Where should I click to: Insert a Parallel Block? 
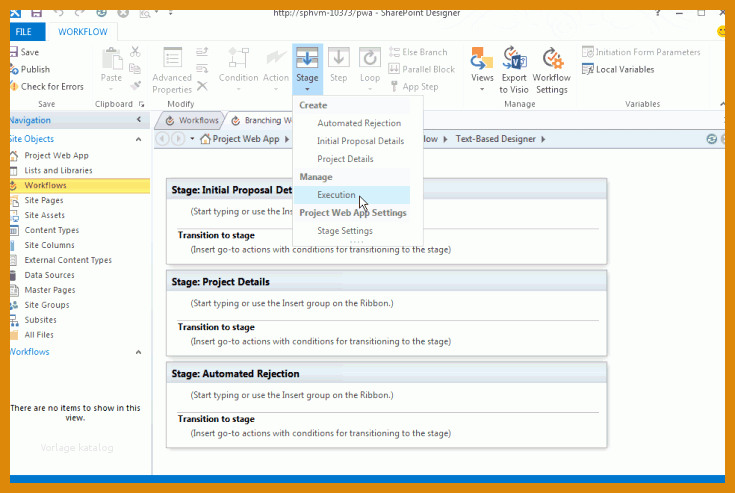tap(422, 69)
